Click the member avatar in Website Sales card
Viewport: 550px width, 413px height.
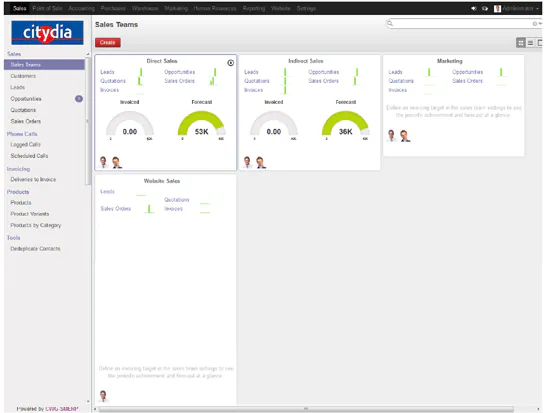(103, 396)
